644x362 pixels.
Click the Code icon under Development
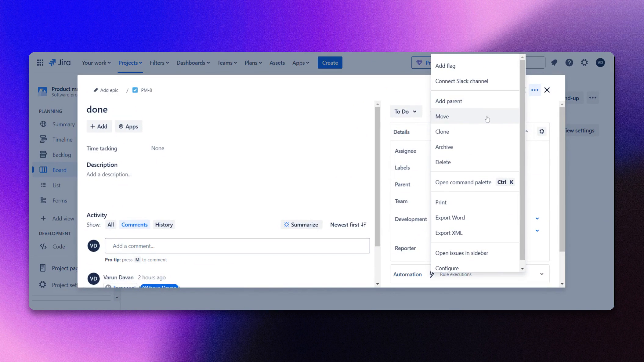[43, 246]
